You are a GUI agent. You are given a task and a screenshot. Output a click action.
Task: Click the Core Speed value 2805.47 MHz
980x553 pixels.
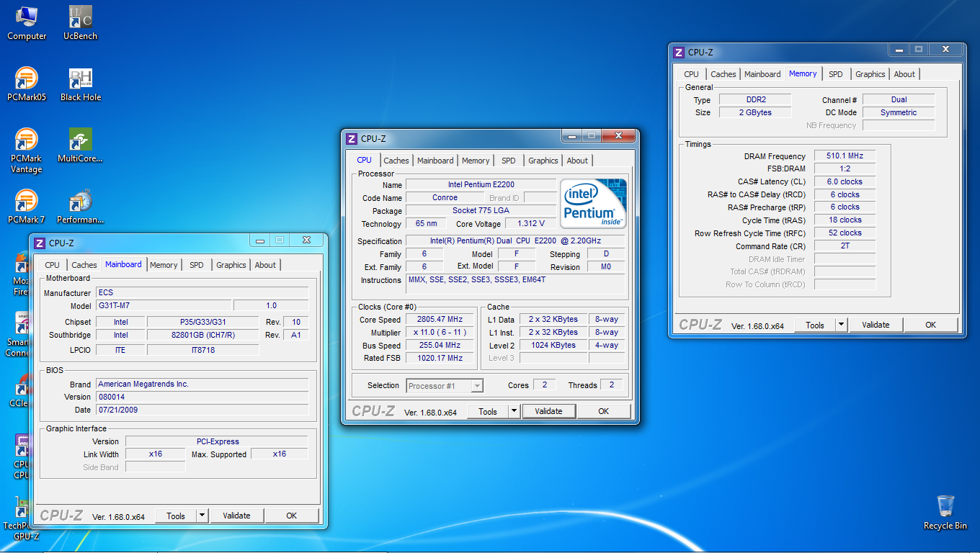[x=440, y=320]
